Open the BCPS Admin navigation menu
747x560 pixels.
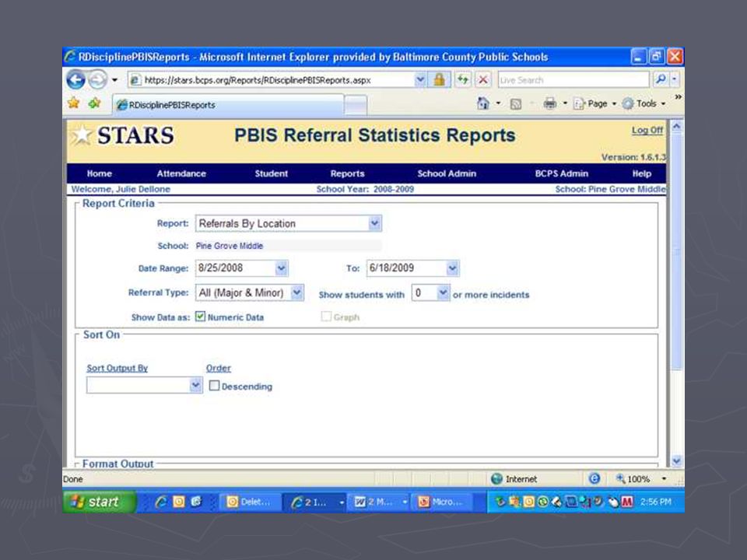tap(561, 173)
